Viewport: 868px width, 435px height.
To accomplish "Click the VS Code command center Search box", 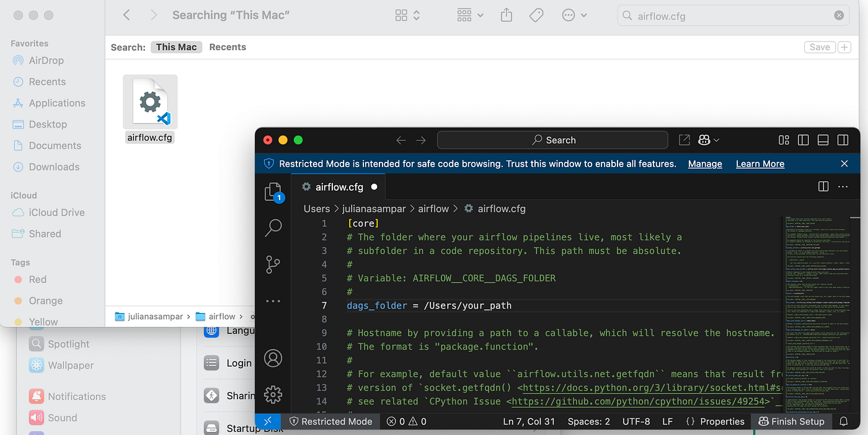I will click(552, 140).
